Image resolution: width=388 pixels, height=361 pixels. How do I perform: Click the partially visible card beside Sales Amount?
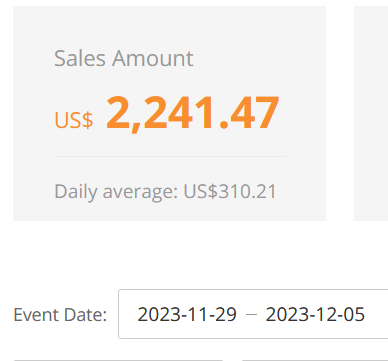[371, 113]
